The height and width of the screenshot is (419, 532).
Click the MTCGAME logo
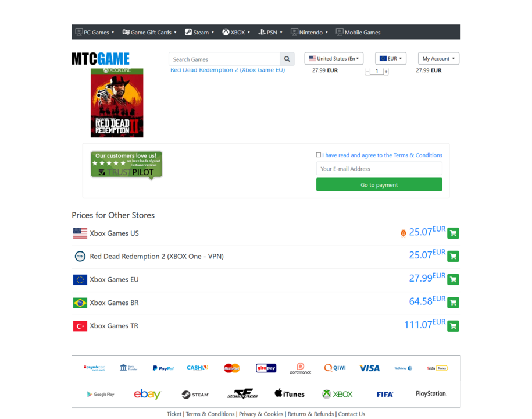point(101,58)
